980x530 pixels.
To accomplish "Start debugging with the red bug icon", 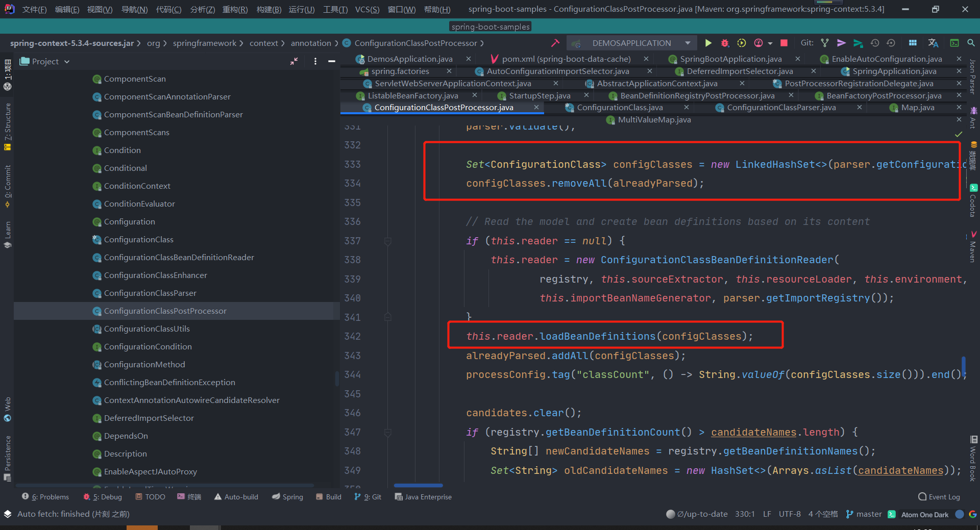I will pyautogui.click(x=725, y=43).
